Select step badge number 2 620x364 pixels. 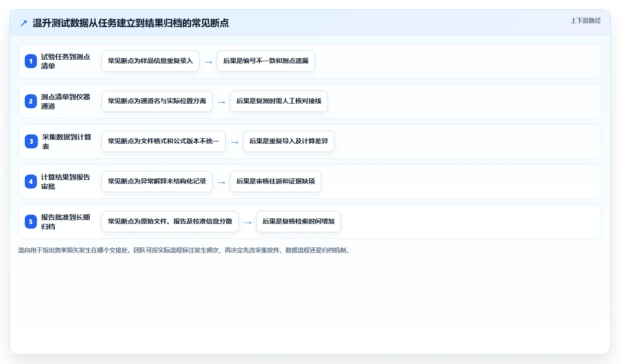click(x=31, y=101)
